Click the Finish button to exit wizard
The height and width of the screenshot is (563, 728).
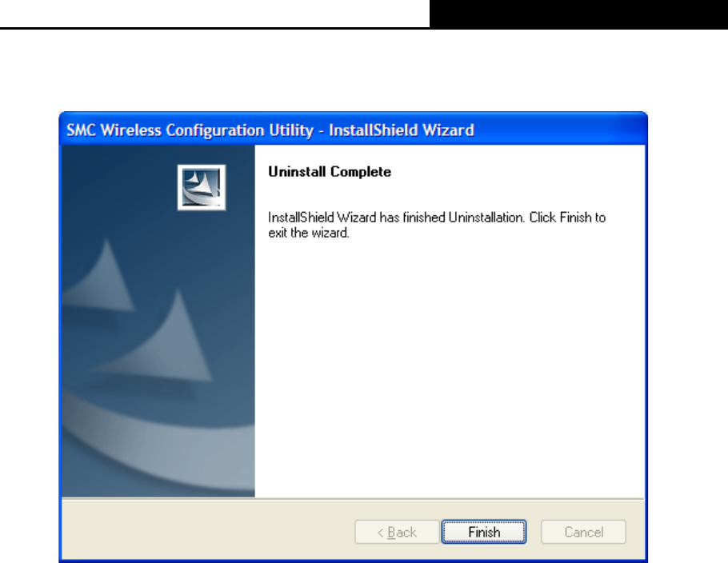483,532
